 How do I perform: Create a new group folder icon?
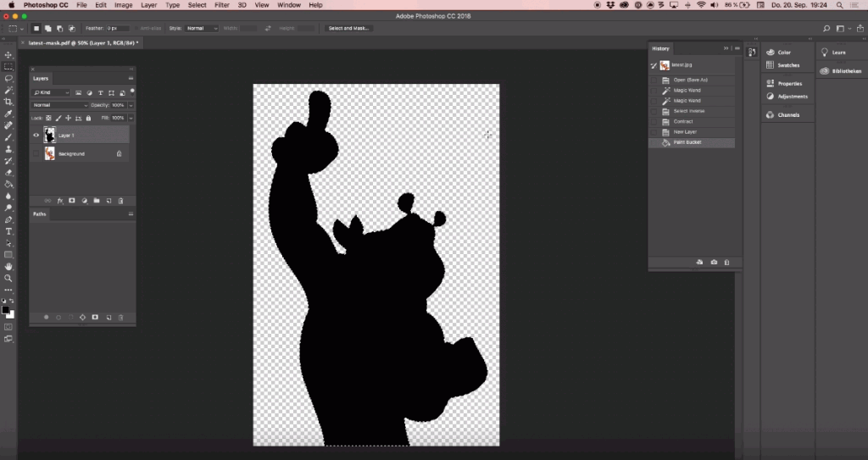click(x=97, y=201)
